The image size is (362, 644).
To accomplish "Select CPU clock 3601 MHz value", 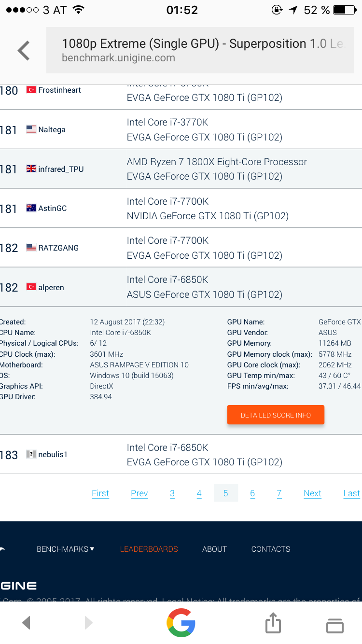I will (x=107, y=354).
